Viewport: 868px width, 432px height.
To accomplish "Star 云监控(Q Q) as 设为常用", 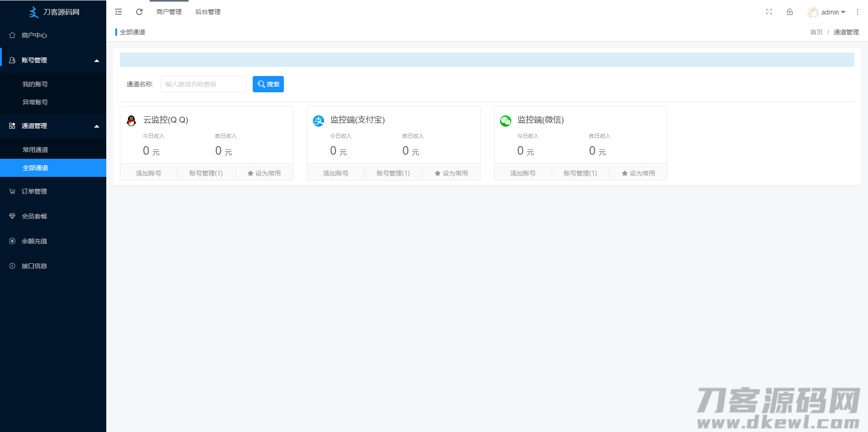I will (264, 173).
